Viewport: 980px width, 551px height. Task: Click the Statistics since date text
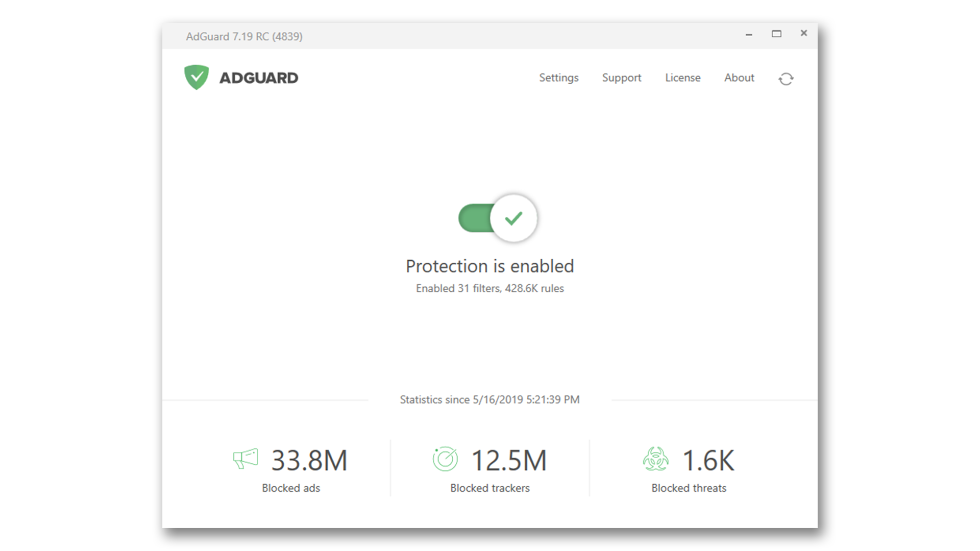click(x=489, y=399)
